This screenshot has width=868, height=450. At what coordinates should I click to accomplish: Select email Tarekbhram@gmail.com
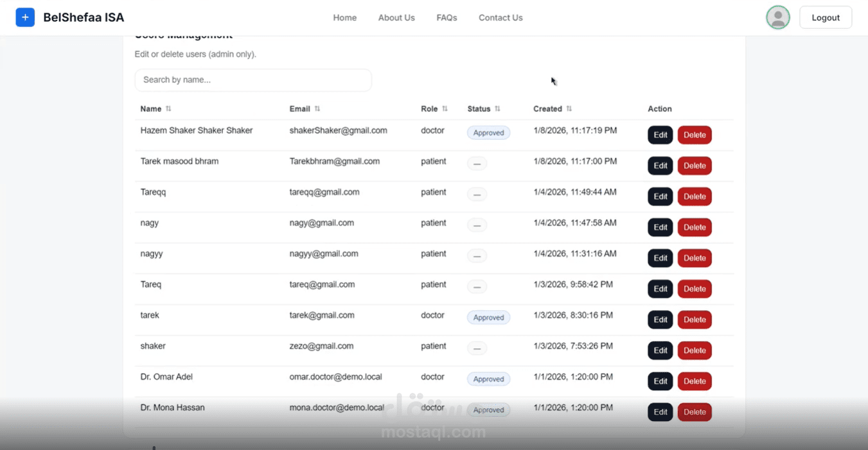pyautogui.click(x=335, y=161)
